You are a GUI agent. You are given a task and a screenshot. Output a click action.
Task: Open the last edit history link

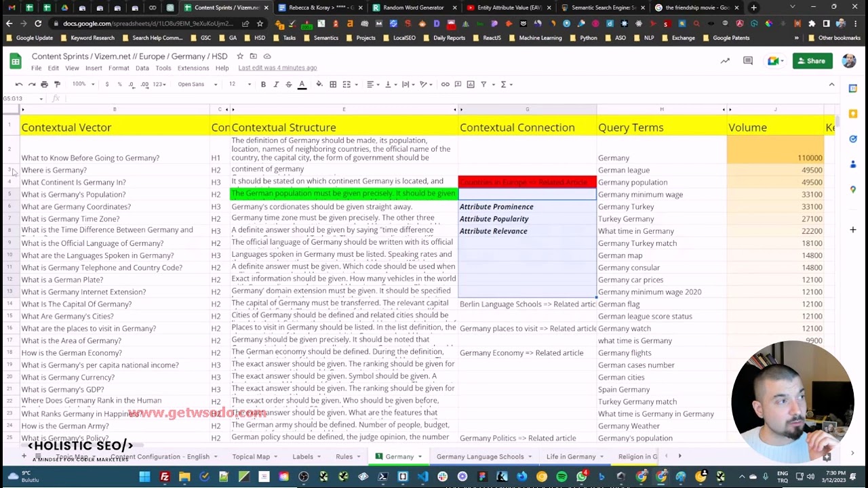[x=277, y=68]
